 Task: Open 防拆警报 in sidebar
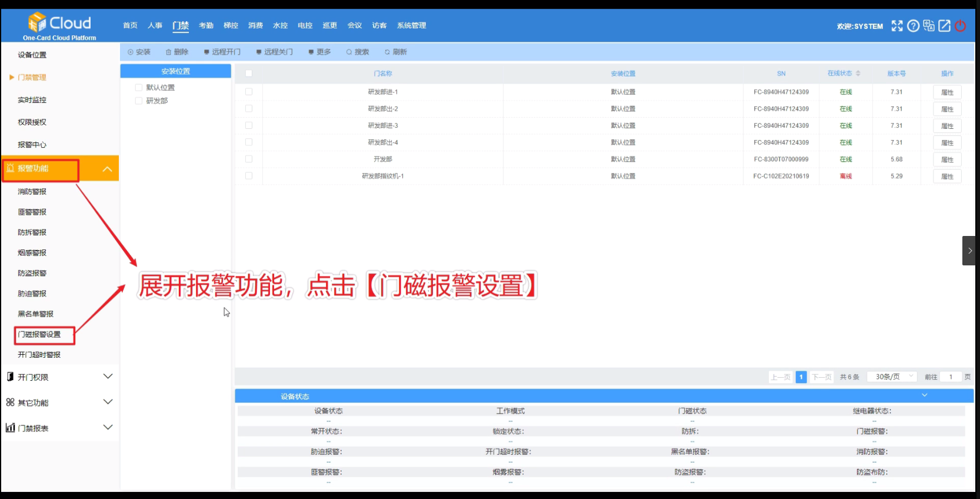[x=32, y=232]
